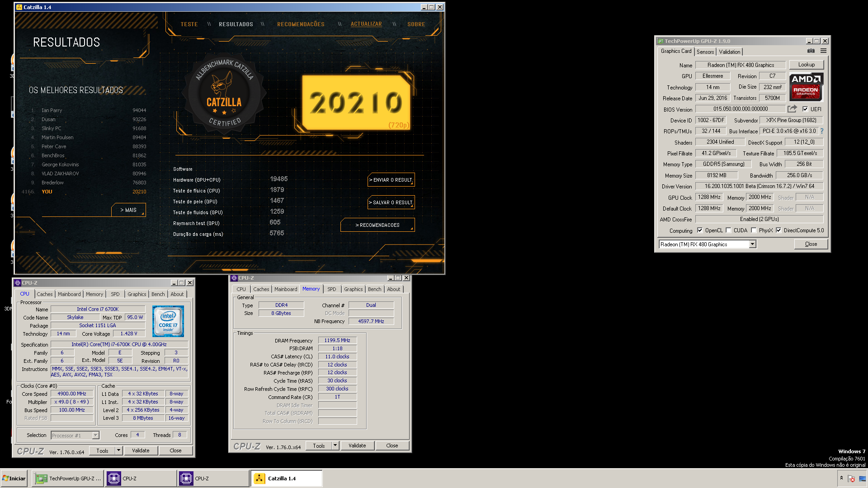Click SALVAR O RESULT button
The height and width of the screenshot is (488, 868).
pos(391,202)
